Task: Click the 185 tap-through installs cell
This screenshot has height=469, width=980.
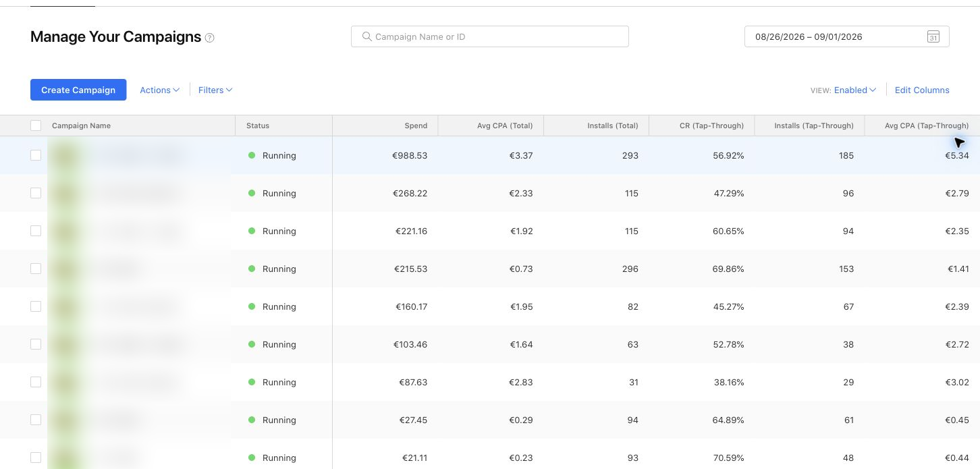Action: tap(846, 155)
